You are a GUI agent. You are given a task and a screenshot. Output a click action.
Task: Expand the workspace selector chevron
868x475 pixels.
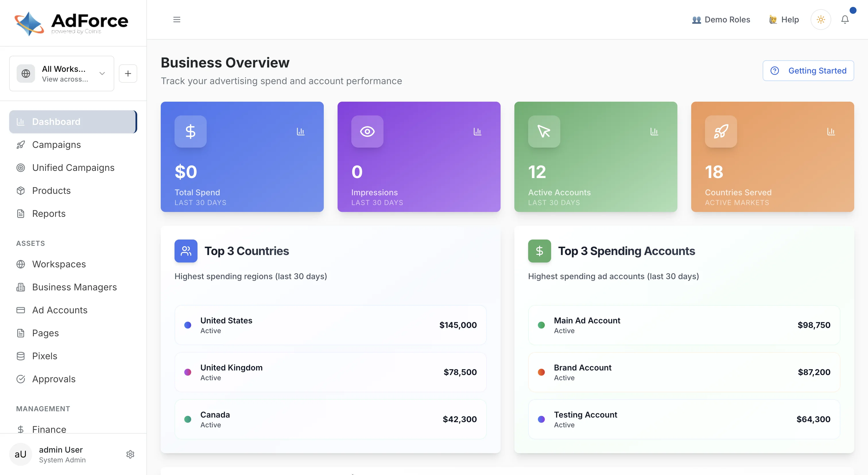click(x=101, y=73)
